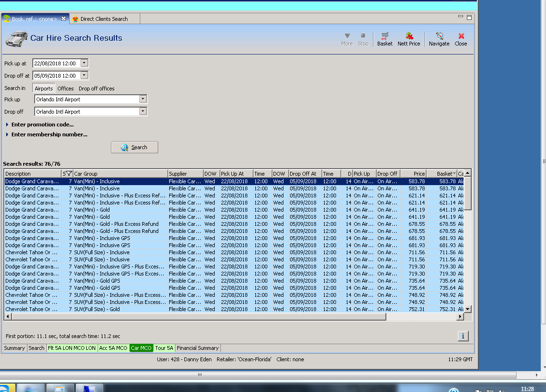Show Nett Price

409,39
